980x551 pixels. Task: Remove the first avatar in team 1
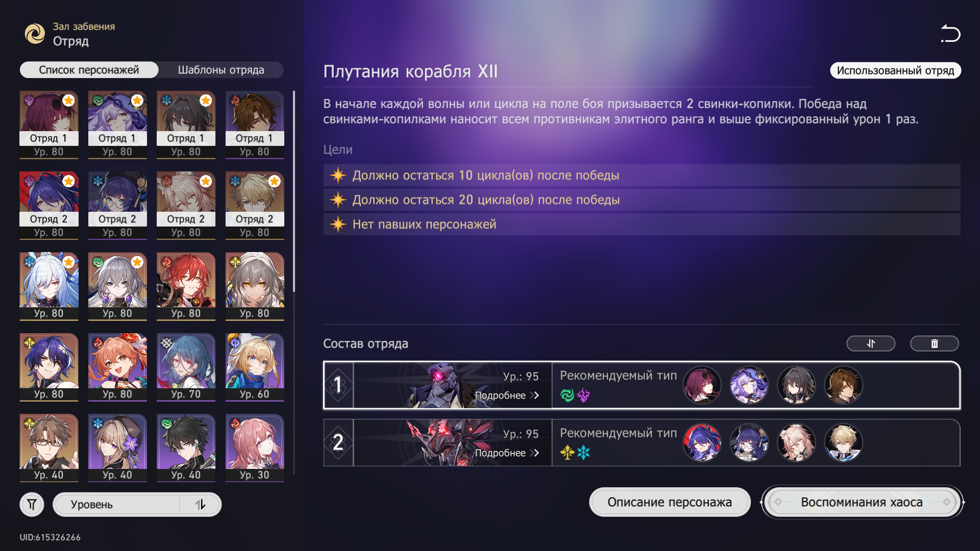(x=702, y=385)
